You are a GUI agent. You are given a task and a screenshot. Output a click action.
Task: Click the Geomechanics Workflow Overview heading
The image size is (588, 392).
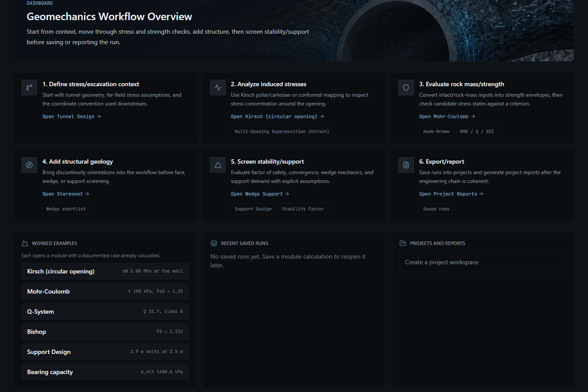(x=109, y=17)
